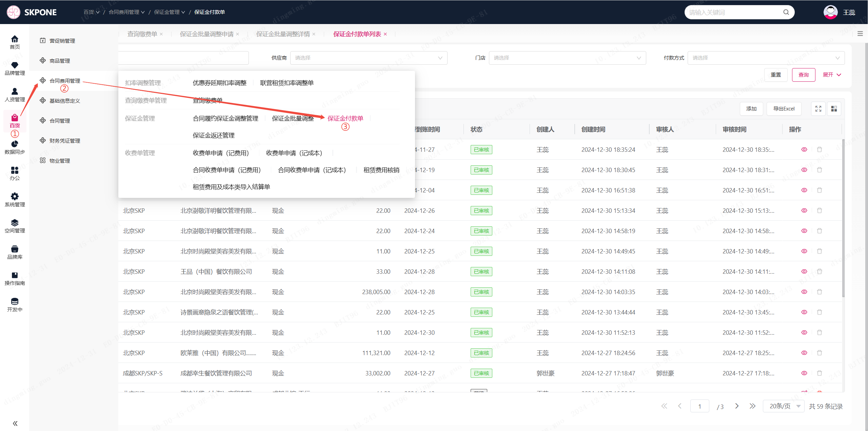This screenshot has width=868, height=431.
Task: Click the search magnifier icon
Action: coord(786,12)
